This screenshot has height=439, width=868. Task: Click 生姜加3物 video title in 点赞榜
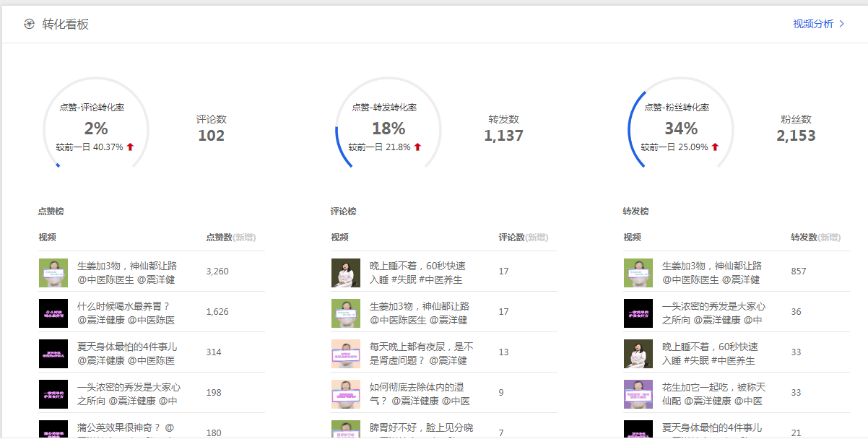pyautogui.click(x=127, y=273)
